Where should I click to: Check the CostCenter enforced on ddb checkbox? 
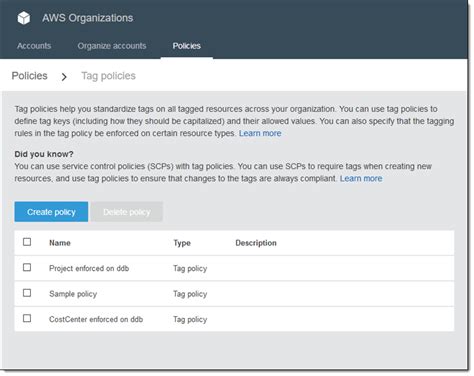point(27,318)
